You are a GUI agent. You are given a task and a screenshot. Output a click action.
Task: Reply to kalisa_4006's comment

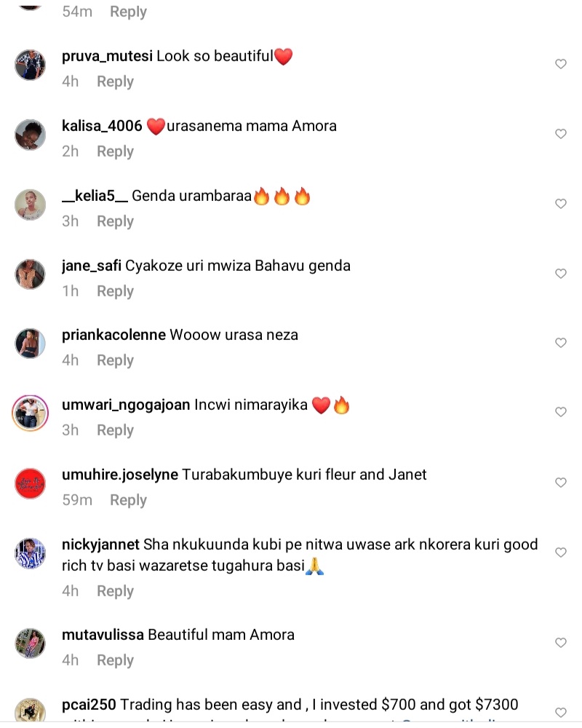tap(115, 152)
